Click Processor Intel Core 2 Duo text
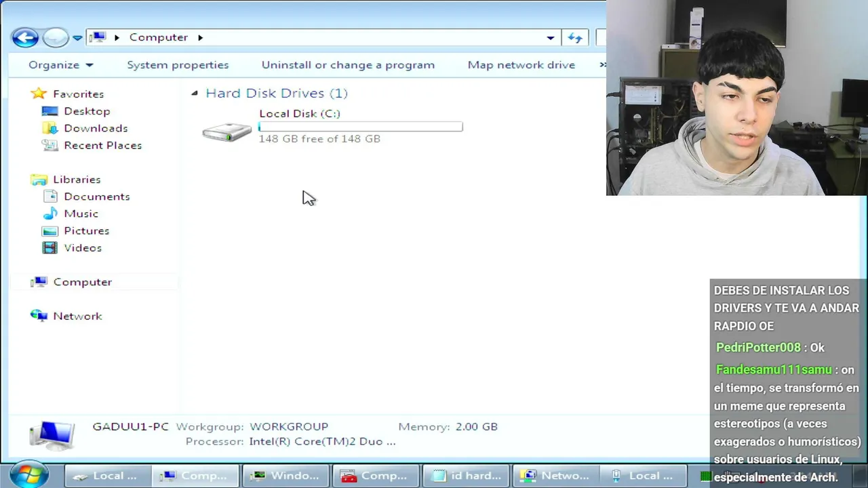 322,441
